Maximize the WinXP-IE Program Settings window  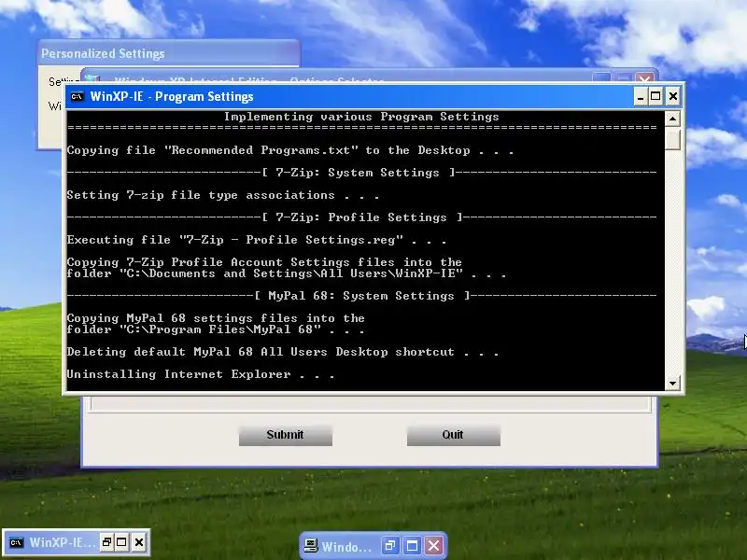click(655, 97)
